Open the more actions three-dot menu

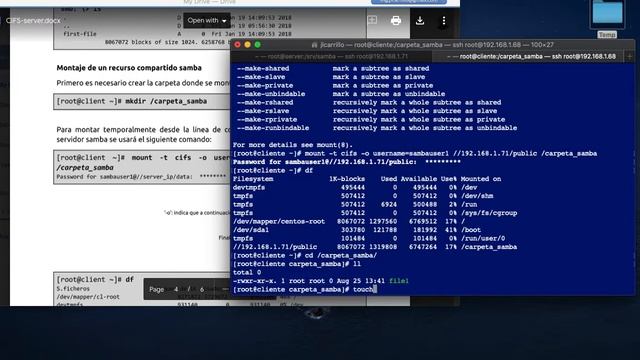coord(444,20)
